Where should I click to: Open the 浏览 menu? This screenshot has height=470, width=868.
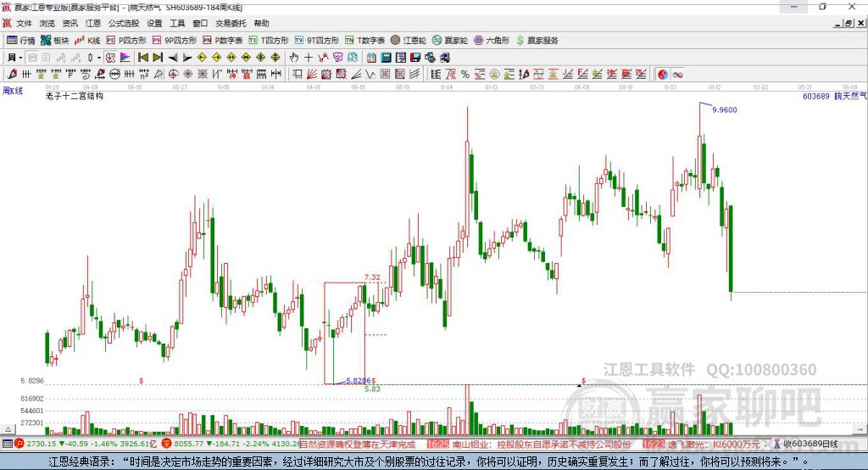pyautogui.click(x=47, y=23)
